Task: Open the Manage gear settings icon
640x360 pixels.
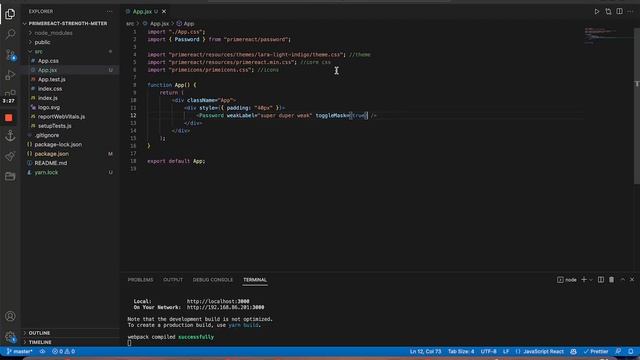Action: click(10, 337)
